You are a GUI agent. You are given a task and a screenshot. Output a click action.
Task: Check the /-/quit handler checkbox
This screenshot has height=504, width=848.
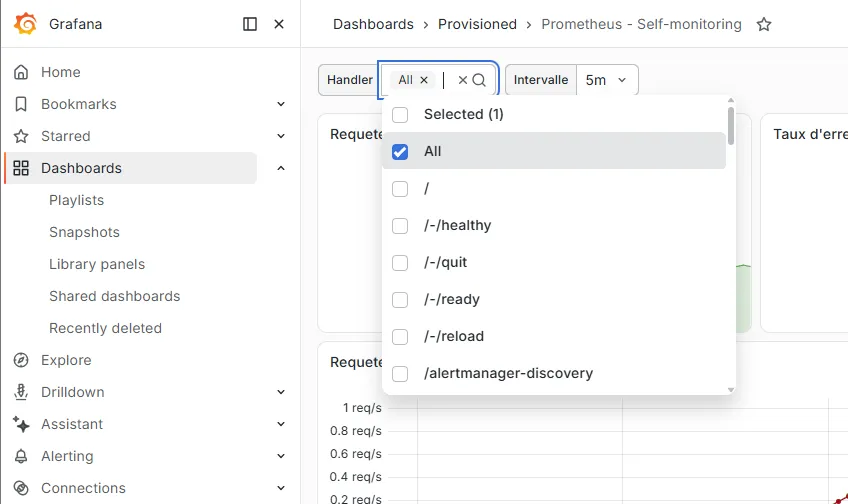pos(400,263)
